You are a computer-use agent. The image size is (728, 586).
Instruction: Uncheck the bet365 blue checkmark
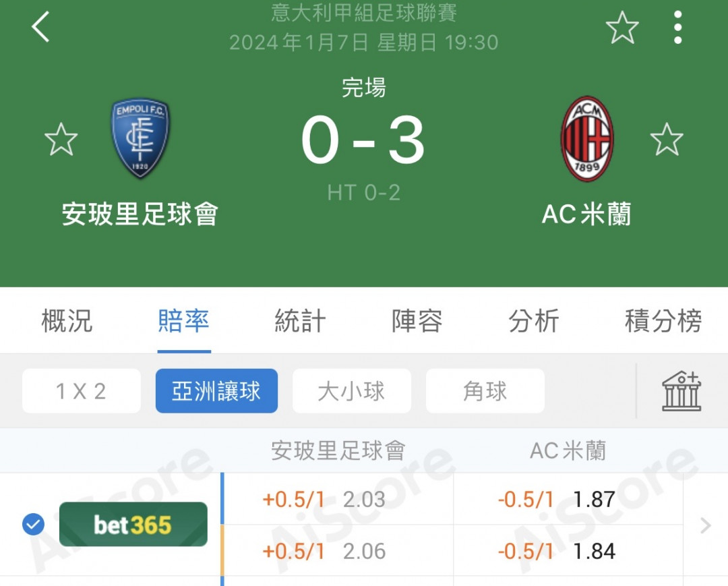point(34,525)
